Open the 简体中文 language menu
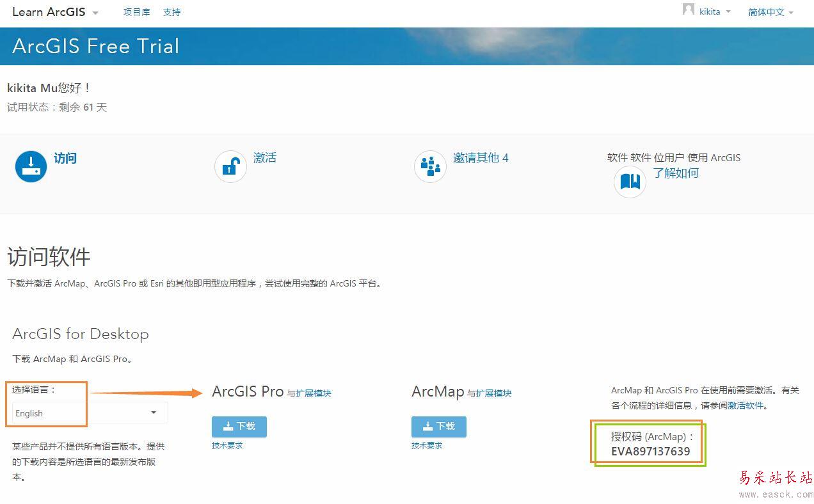 (x=770, y=12)
